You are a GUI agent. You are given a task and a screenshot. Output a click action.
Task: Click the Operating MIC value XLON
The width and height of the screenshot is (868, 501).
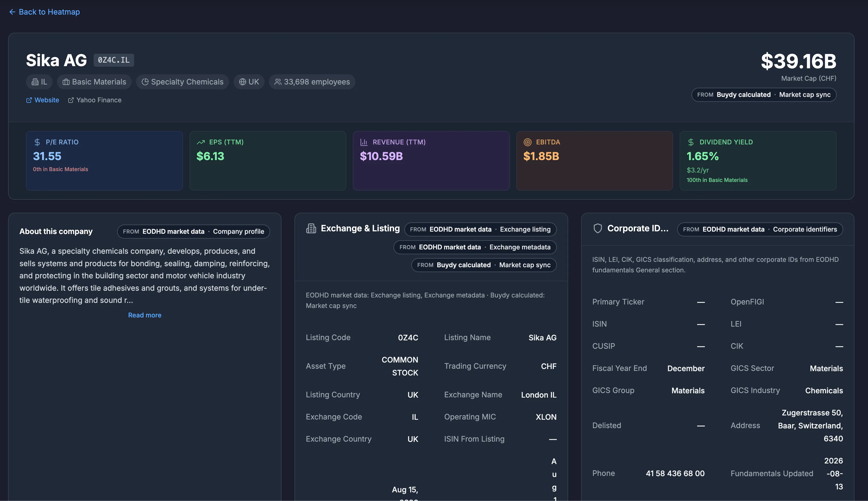546,417
